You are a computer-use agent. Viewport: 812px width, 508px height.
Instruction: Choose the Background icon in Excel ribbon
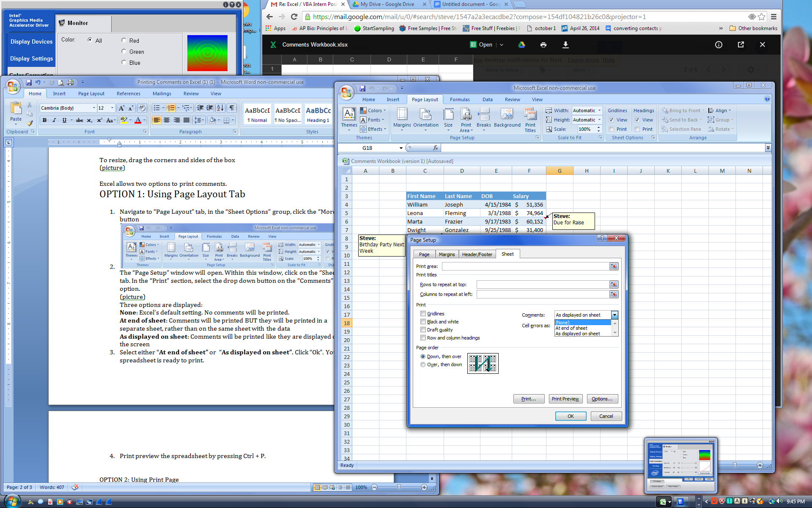(507, 118)
